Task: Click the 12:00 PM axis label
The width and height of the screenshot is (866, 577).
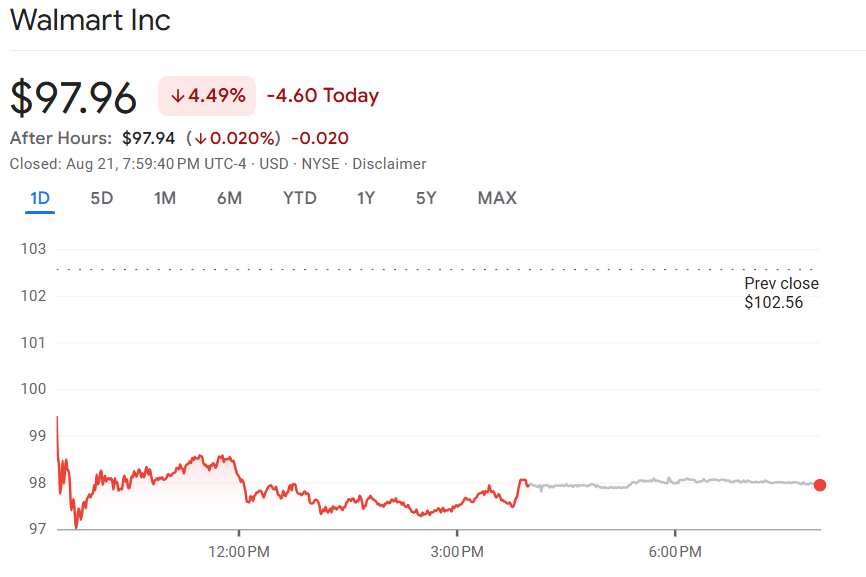Action: tap(239, 552)
